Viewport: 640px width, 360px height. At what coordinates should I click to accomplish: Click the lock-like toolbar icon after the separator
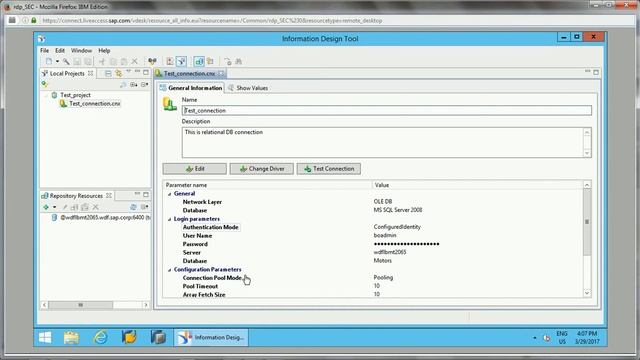coord(228,62)
